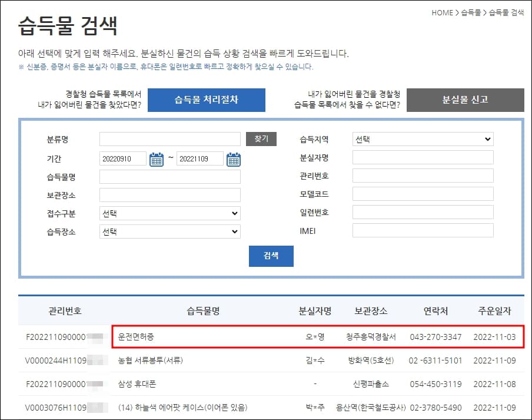
Task: Click the 보관장소 input field
Action: pyautogui.click(x=169, y=194)
